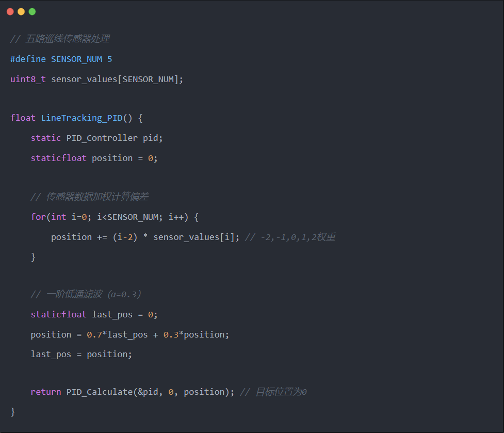
Task: Click the red close dot
Action: click(10, 12)
